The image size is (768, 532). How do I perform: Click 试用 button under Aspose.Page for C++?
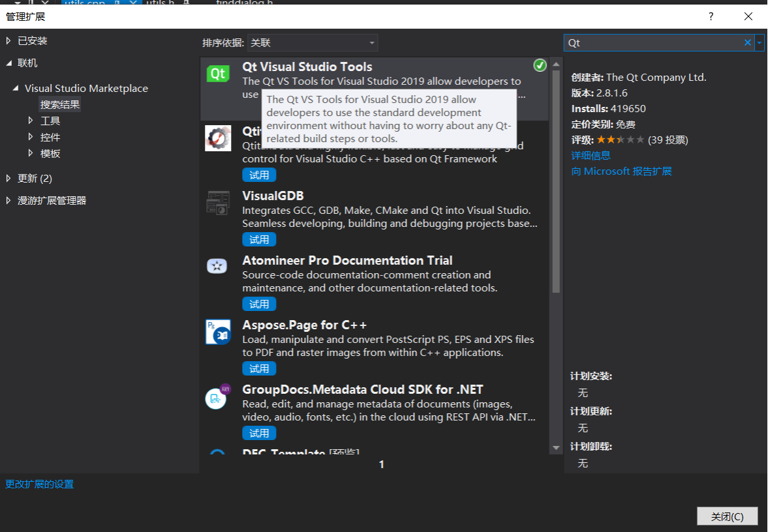pyautogui.click(x=259, y=368)
